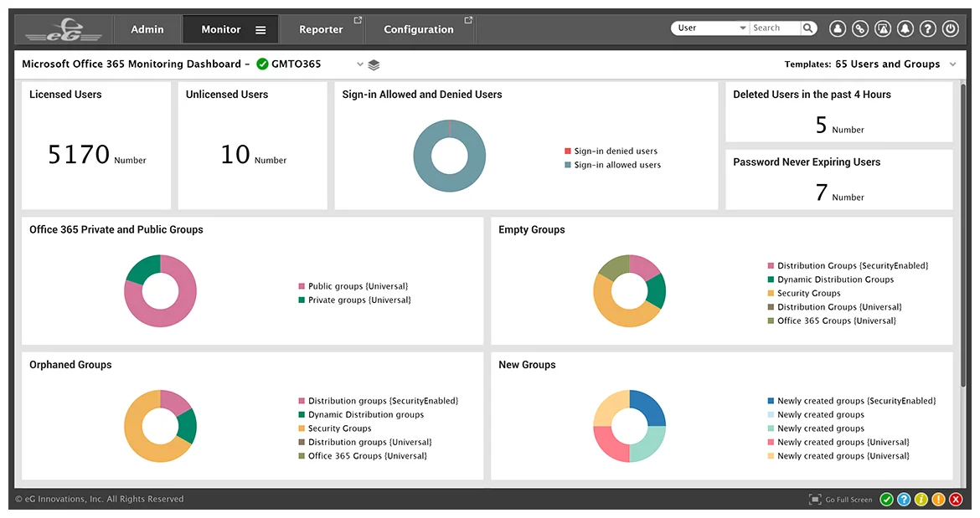Open the Monitor hamburger menu icon
This screenshot has height=518, width=980.
pyautogui.click(x=260, y=30)
